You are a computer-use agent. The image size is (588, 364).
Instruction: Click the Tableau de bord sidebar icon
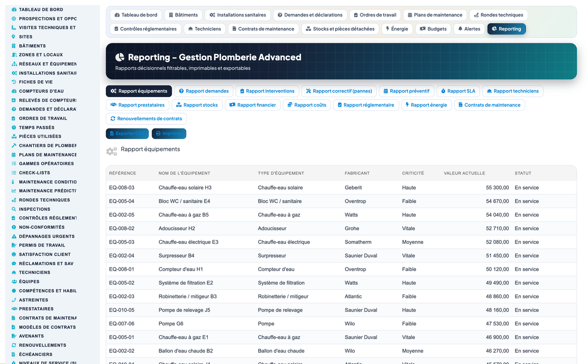pyautogui.click(x=14, y=9)
